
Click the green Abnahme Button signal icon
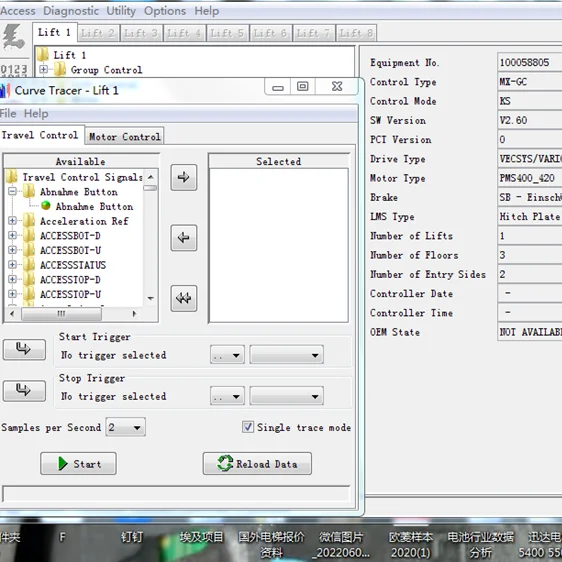click(x=46, y=206)
